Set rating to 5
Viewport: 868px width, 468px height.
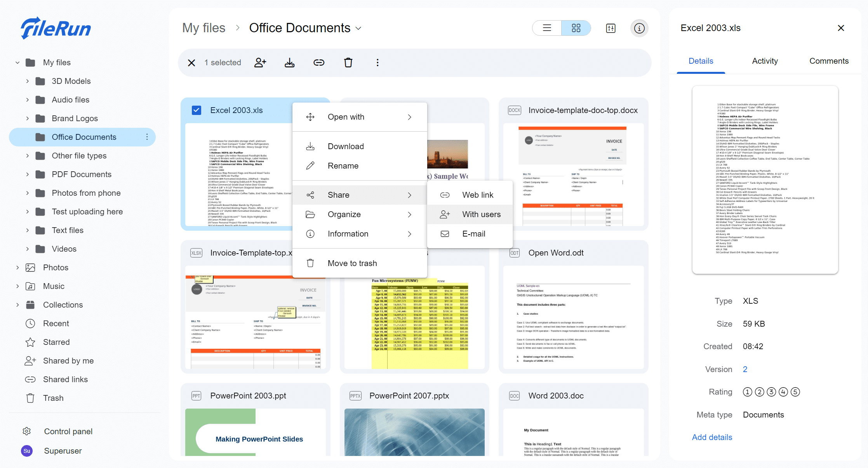[795, 392]
